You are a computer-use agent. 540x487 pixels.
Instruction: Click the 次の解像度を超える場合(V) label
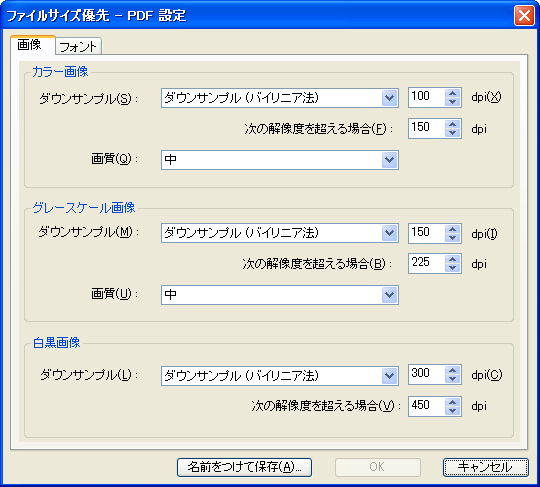point(326,406)
